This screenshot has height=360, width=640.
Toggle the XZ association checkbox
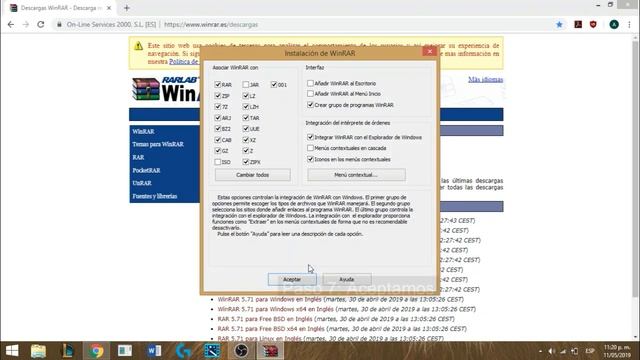(x=245, y=140)
